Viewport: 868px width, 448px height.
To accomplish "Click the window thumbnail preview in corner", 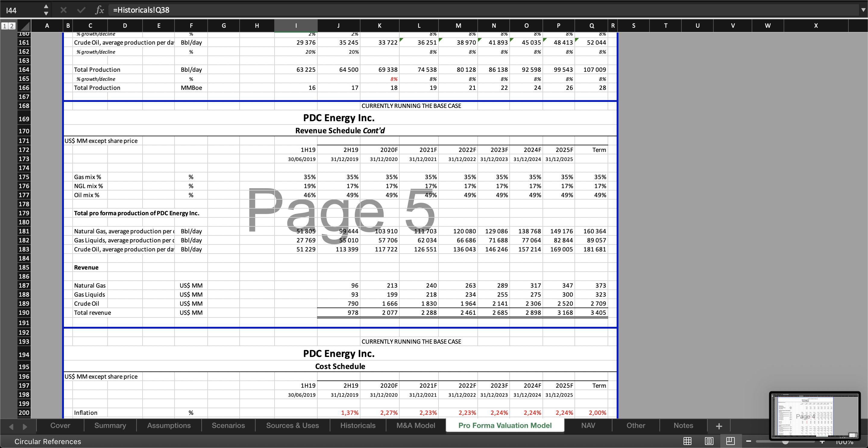I will point(815,417).
